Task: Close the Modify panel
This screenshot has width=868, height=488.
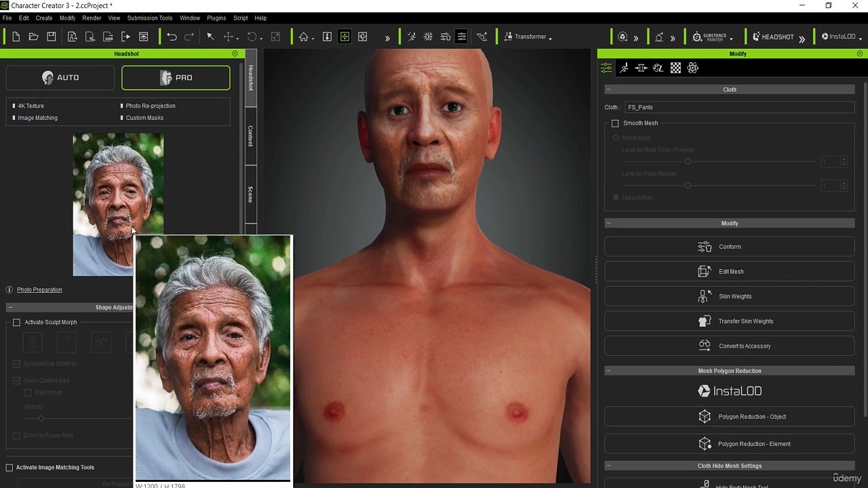Action: pos(860,54)
